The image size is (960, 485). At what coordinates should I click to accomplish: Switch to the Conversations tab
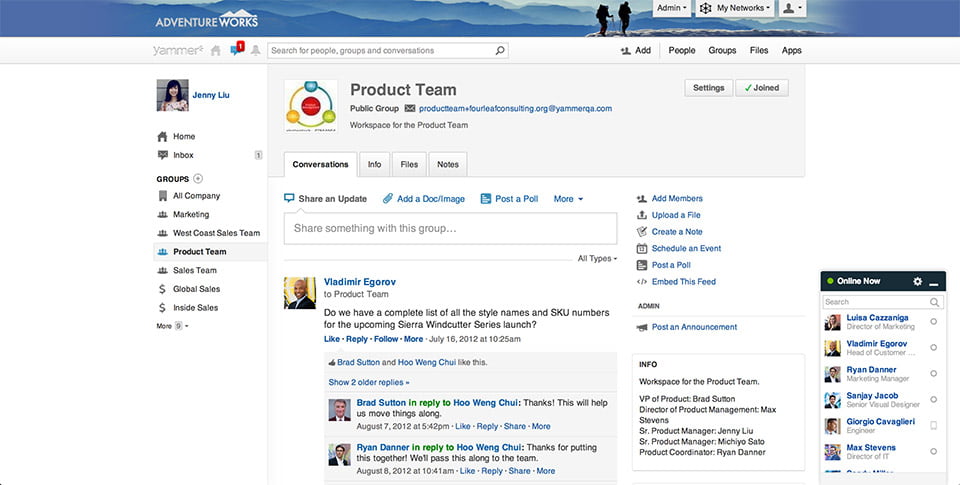coord(320,164)
